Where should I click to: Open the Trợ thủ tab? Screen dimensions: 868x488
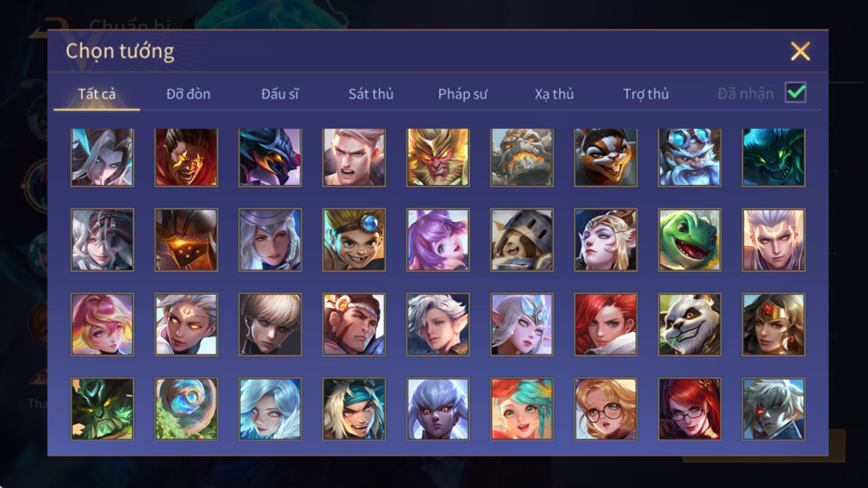(x=646, y=94)
